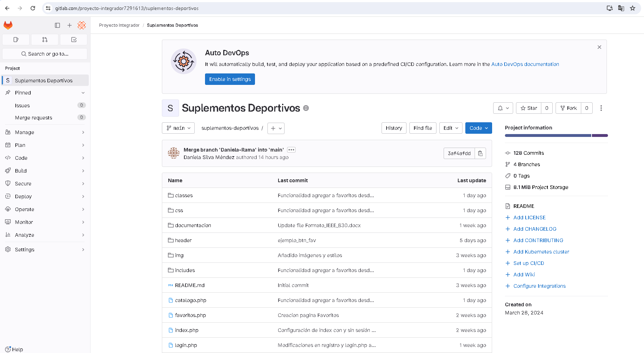Open the add file plus dropdown
Viewport: 644px width, 353px height.
[x=276, y=128]
